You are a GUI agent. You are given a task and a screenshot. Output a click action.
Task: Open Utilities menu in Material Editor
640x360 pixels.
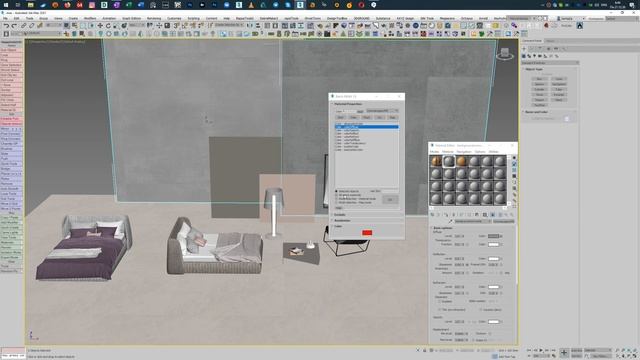pos(494,151)
